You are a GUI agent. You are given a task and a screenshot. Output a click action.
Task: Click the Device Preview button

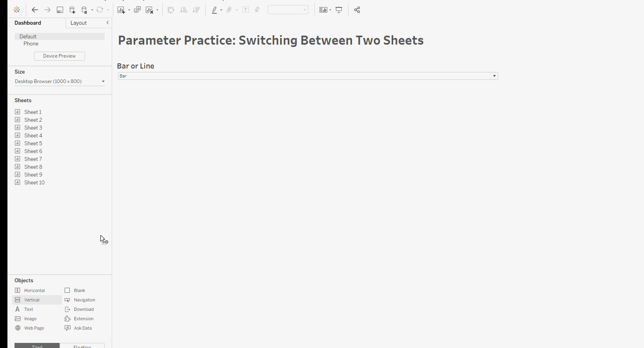[x=60, y=56]
